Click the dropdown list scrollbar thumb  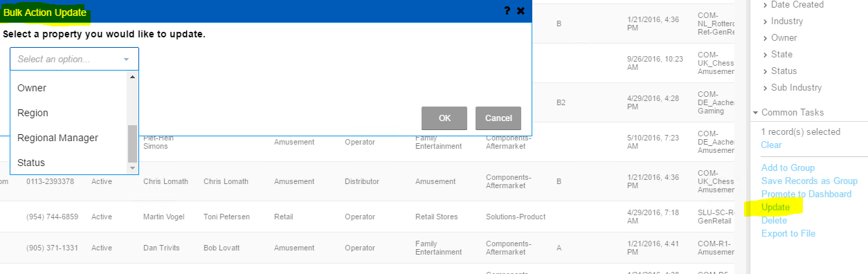133,144
